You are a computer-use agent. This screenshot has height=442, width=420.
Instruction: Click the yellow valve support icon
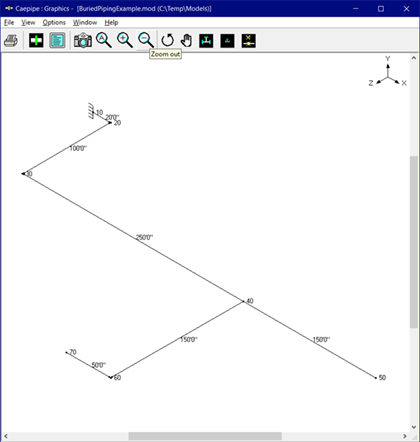[248, 41]
